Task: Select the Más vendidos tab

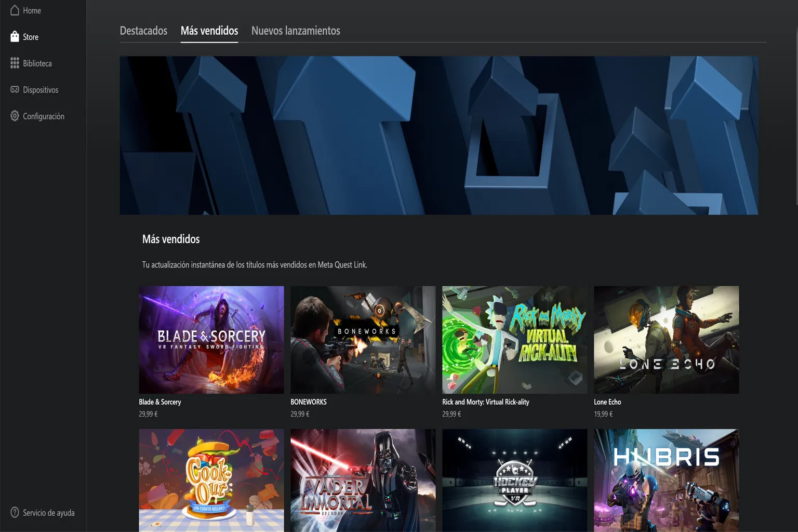Action: pos(209,31)
